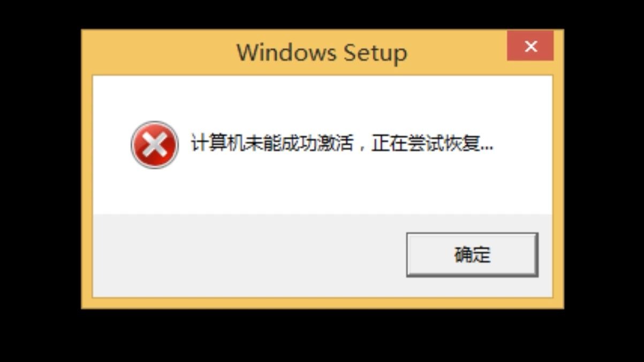This screenshot has height=362, width=644.
Task: Dismiss the activation failure via red close button
Action: [x=531, y=46]
